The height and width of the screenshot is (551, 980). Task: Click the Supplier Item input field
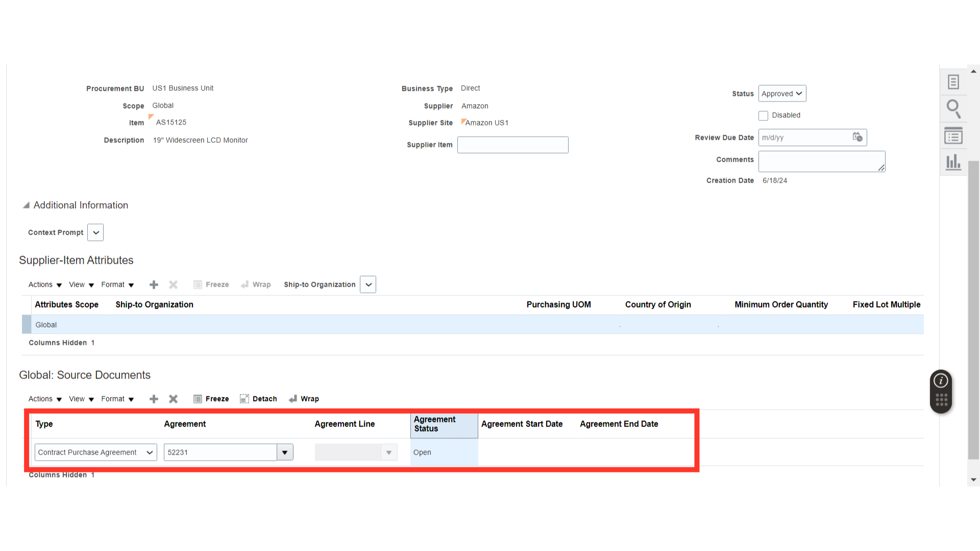[x=513, y=145]
